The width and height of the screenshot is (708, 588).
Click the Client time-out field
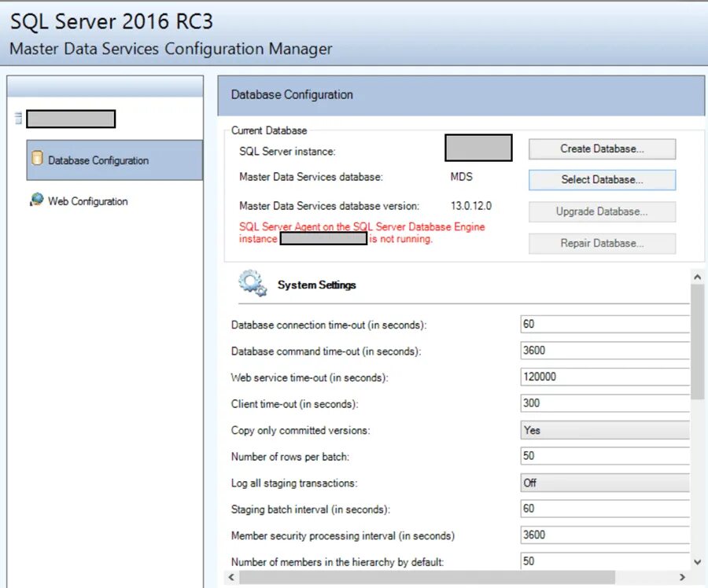(x=605, y=403)
